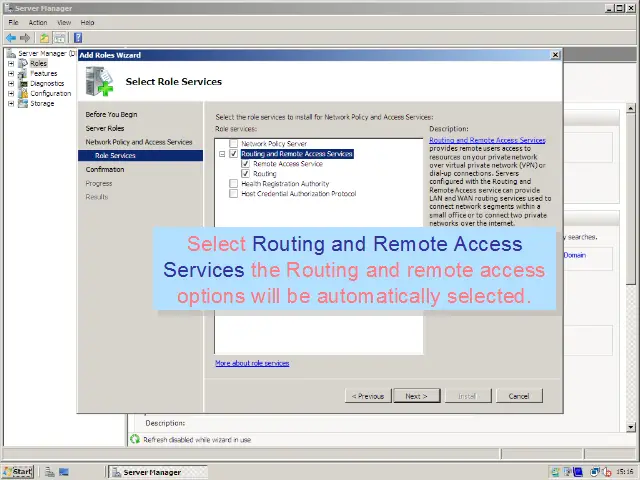Go to the Server Roles wizard step
The image size is (640, 480).
105,128
